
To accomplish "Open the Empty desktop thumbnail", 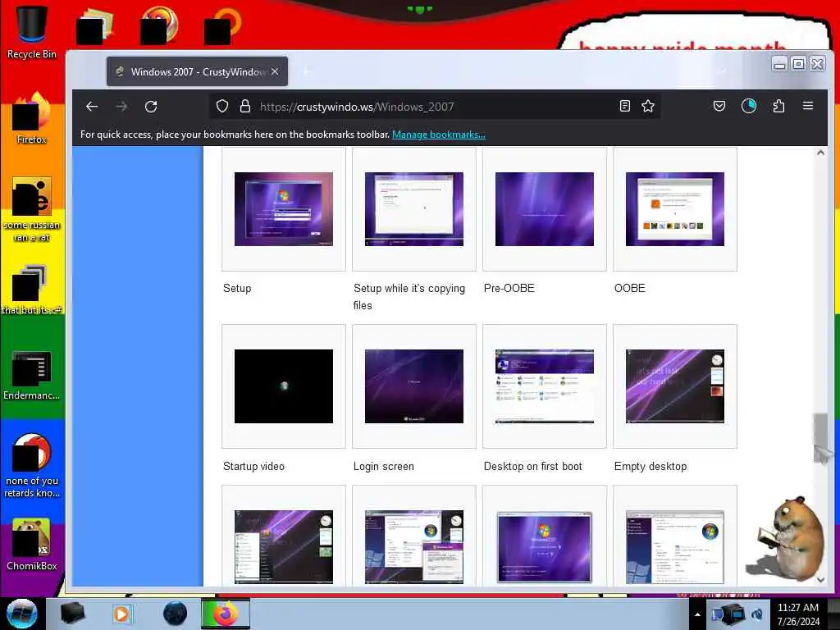I will point(675,386).
